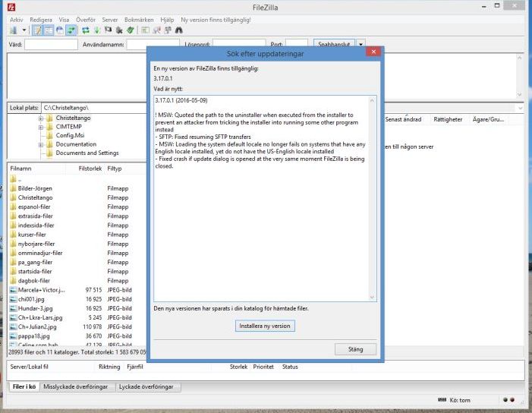Click the changelog scrollbar up arrow
The height and width of the screenshot is (413, 532).
coord(372,100)
